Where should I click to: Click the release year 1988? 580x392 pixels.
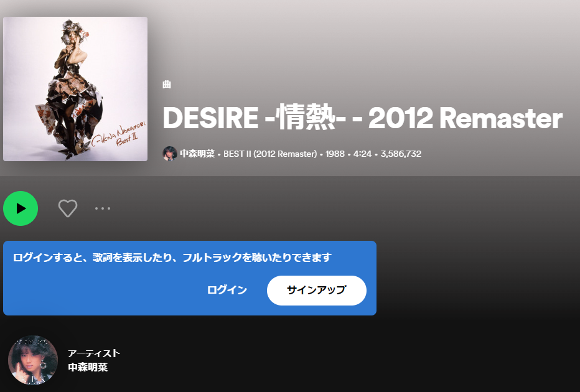click(335, 154)
